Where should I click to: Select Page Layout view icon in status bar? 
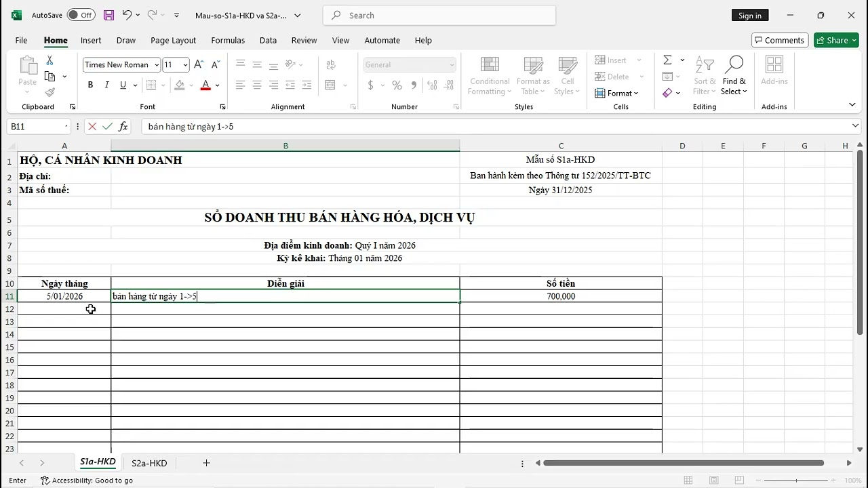(x=713, y=481)
